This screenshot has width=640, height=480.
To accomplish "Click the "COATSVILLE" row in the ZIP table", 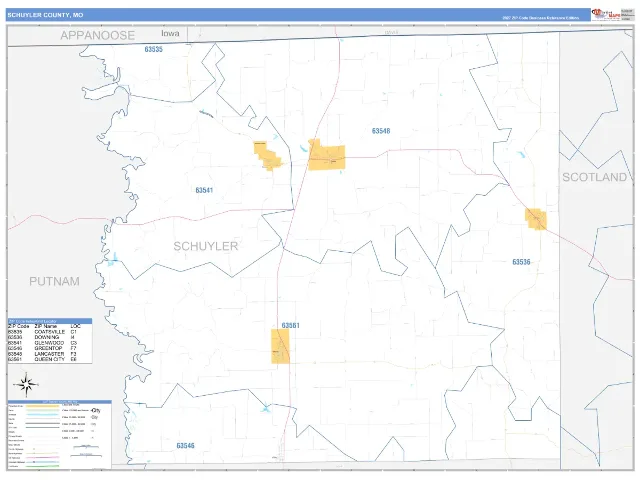I will point(50,332).
